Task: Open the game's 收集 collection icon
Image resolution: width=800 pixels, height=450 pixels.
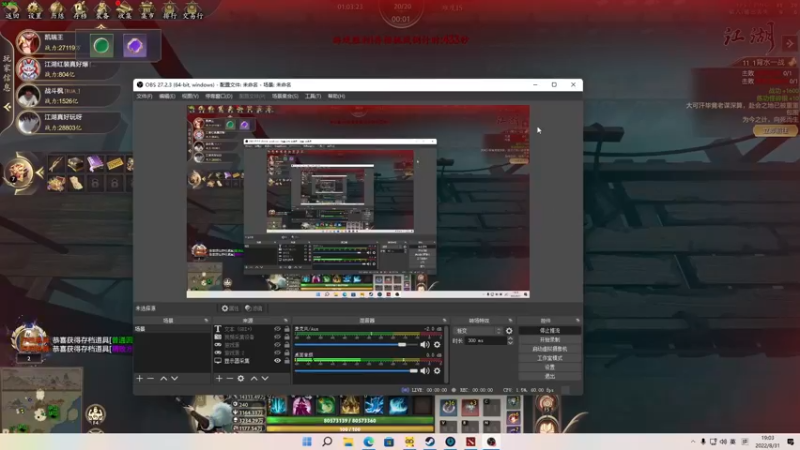Action: (x=124, y=10)
